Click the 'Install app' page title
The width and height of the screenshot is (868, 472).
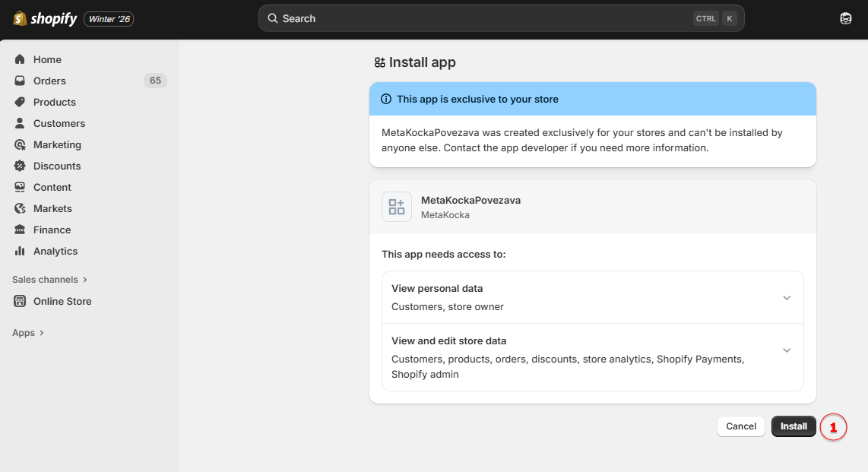click(423, 62)
